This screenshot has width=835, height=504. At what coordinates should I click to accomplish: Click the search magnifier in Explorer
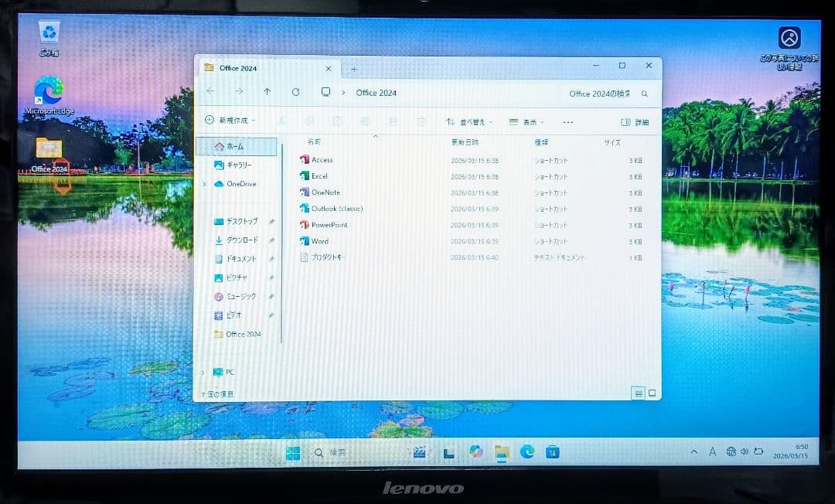(644, 94)
